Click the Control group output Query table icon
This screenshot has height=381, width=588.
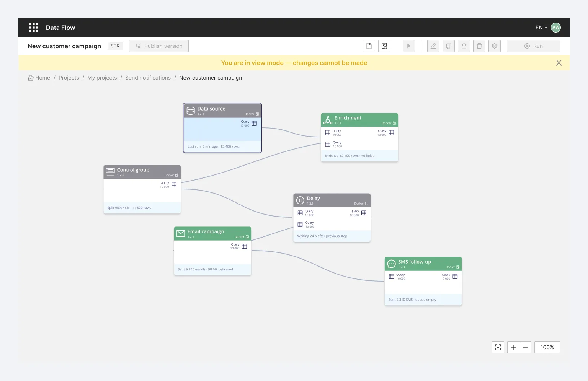[x=174, y=185]
